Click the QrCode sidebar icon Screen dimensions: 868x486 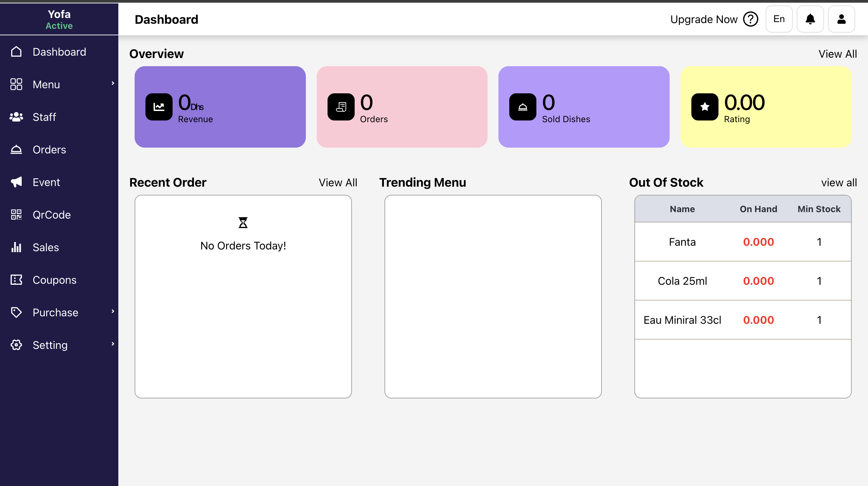(16, 215)
